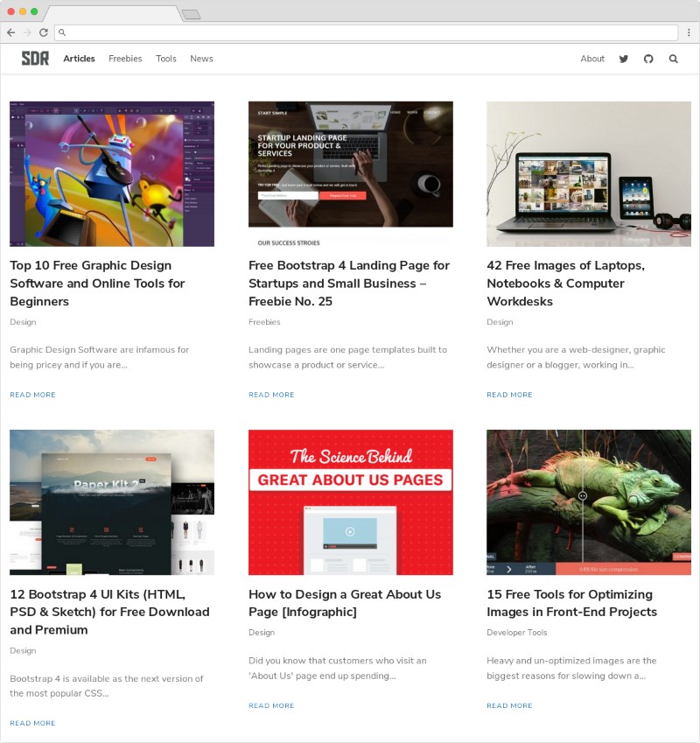
Task: Read more about Top 10 Free Graphic Design Software
Action: 32,395
